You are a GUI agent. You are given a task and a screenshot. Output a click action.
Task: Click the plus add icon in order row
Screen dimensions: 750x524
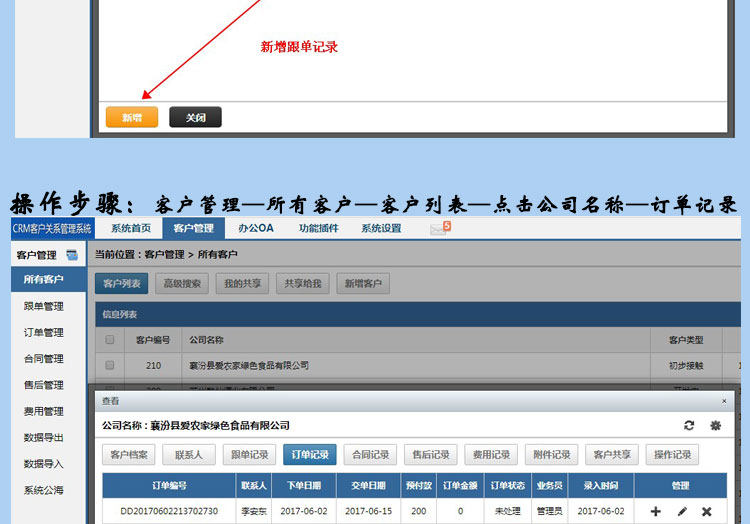tap(656, 512)
